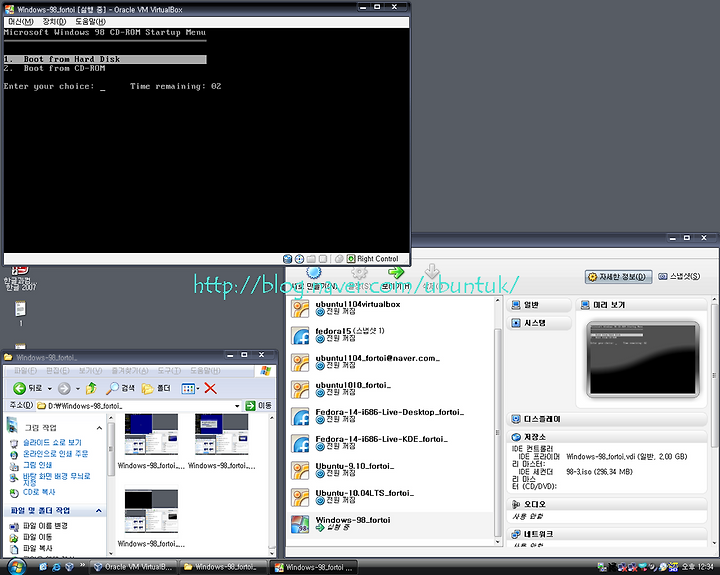Click the Go (이동) button in Explorer
Screen dimensions: 720x575
(x=259, y=406)
